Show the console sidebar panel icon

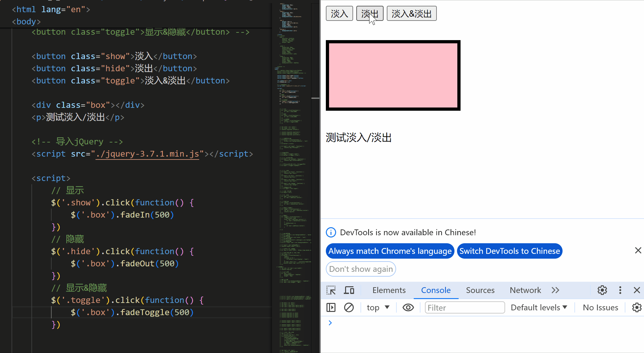point(331,308)
